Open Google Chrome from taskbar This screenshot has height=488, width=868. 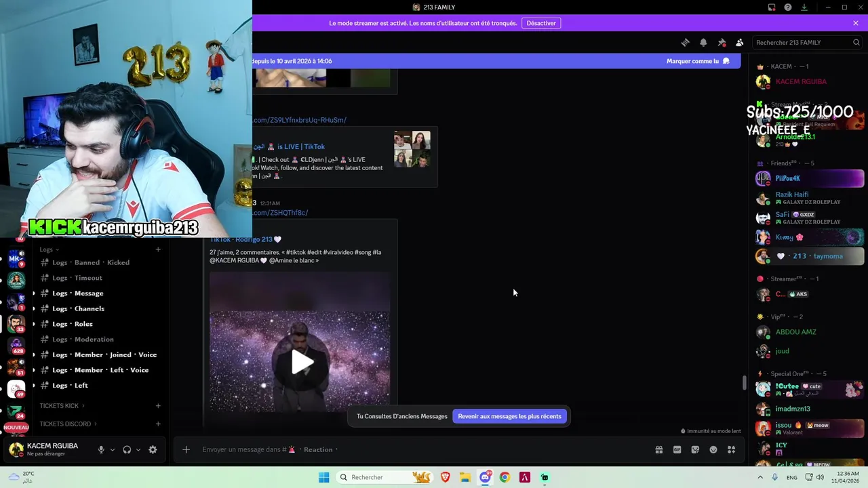[505, 477]
